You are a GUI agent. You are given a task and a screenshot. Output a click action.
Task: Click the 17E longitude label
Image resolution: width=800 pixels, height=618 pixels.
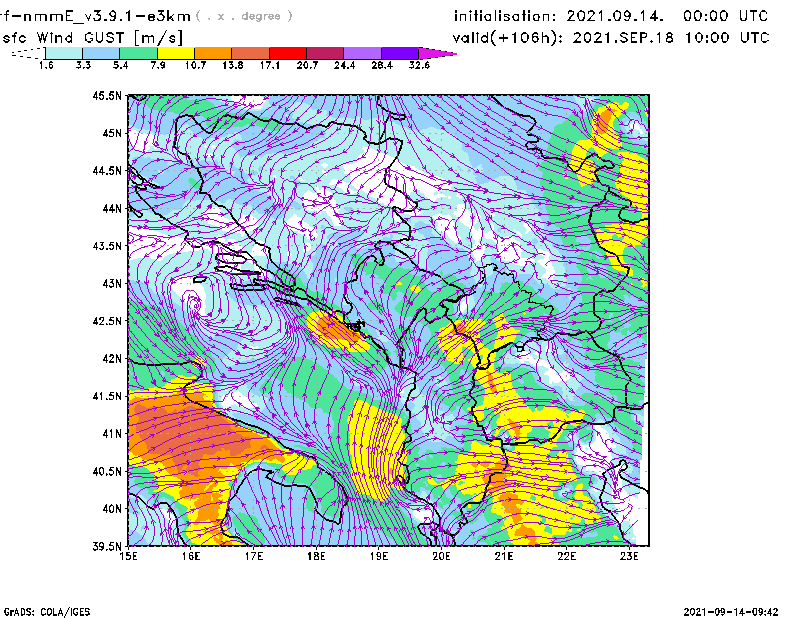pos(254,556)
